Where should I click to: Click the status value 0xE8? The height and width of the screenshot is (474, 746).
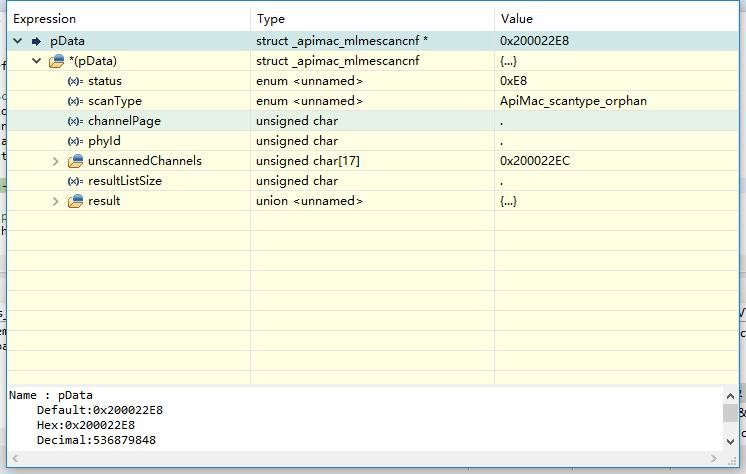coord(513,81)
